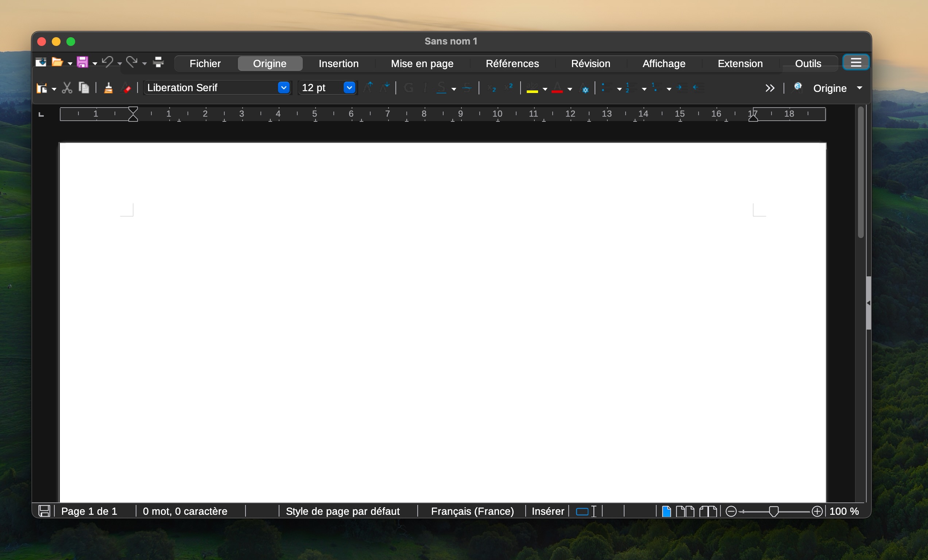
Task: Click the Révision menu tab
Action: pos(591,64)
